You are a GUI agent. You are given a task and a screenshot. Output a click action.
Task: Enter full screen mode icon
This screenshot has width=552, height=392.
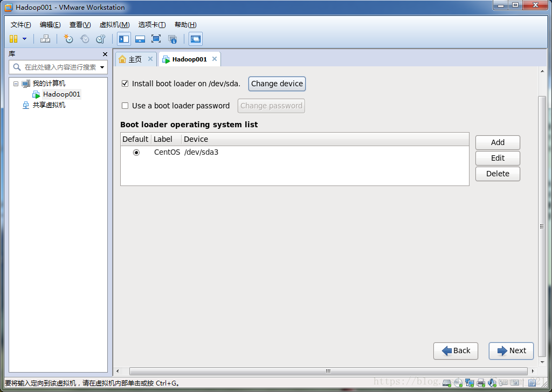pos(156,39)
